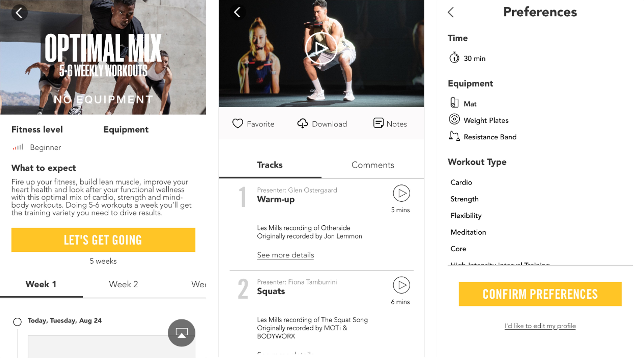The image size is (644, 358).
Task: Play the Warm-up track
Action: [401, 193]
